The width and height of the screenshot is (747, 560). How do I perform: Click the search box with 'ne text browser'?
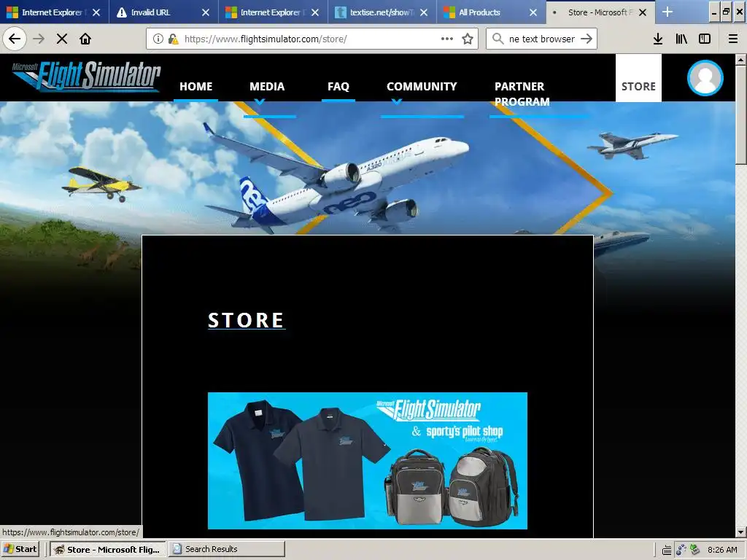542,39
